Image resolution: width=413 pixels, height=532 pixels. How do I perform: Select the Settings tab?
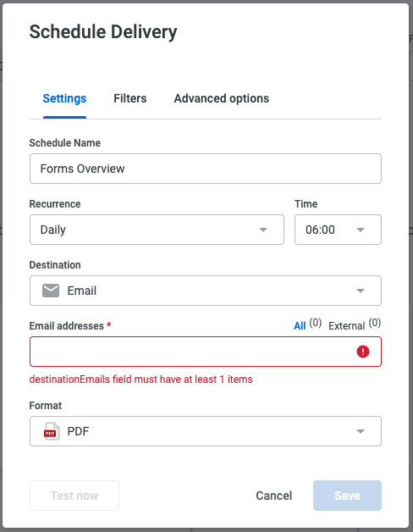64,98
